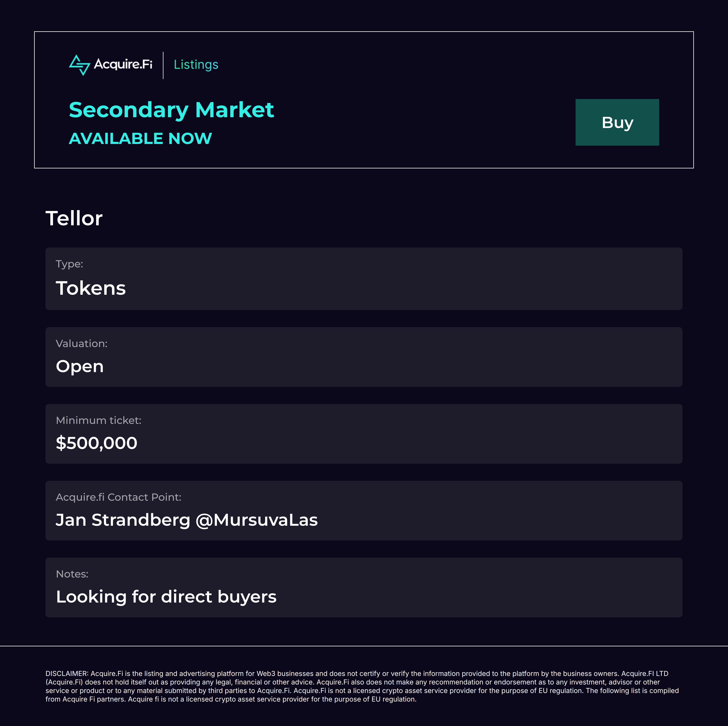Select the $500,000 ticket amount
This screenshot has width=728, height=726.
(x=96, y=443)
